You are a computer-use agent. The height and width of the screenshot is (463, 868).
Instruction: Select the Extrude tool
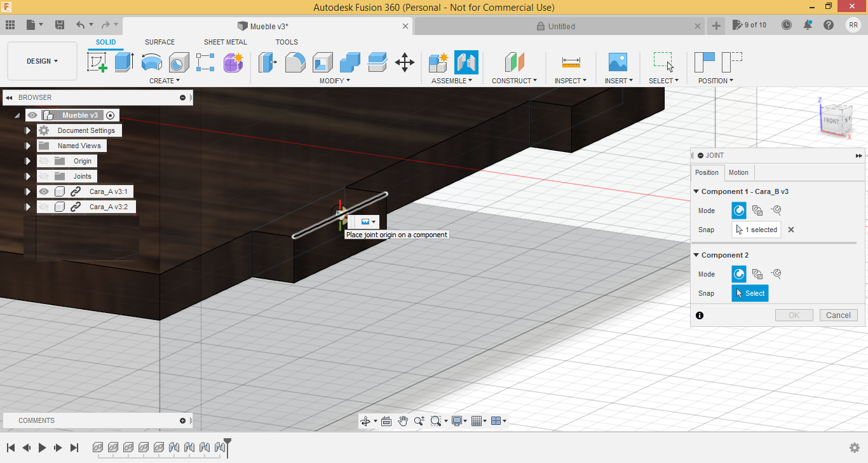124,62
